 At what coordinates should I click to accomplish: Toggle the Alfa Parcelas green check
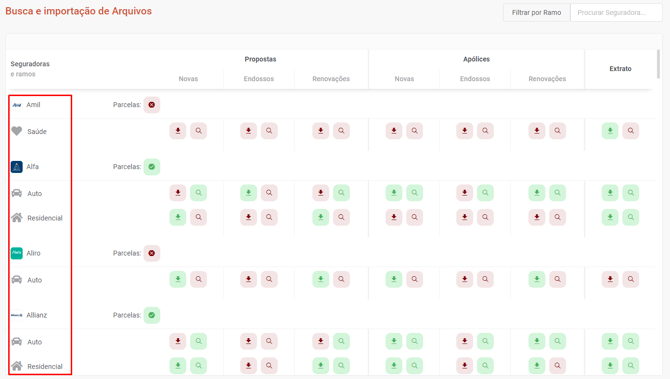152,167
